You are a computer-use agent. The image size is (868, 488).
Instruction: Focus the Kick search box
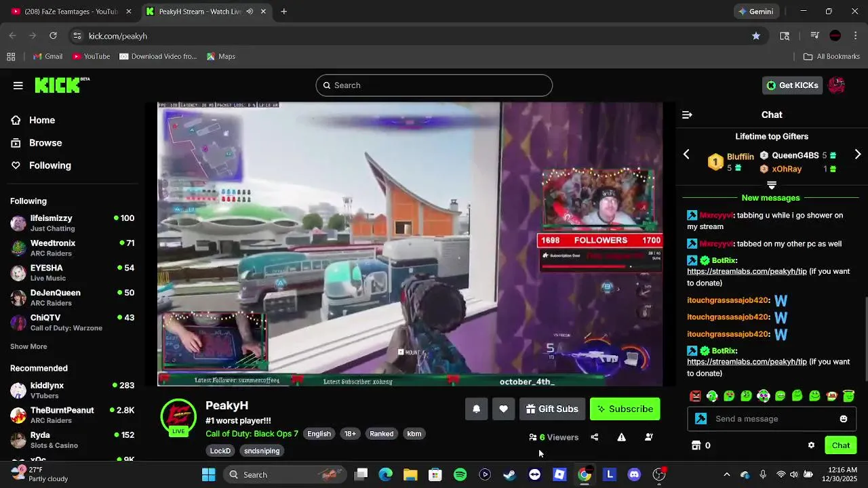coord(434,85)
